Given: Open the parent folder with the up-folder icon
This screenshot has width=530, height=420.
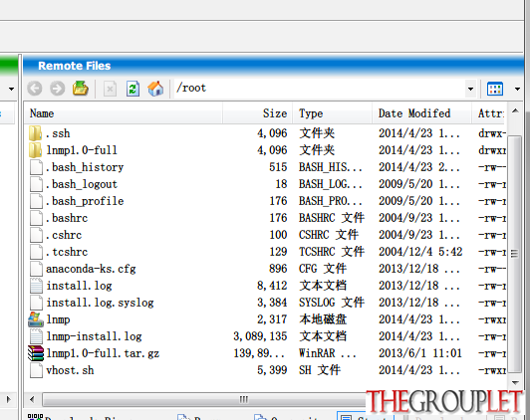Looking at the screenshot, I should click(81, 89).
